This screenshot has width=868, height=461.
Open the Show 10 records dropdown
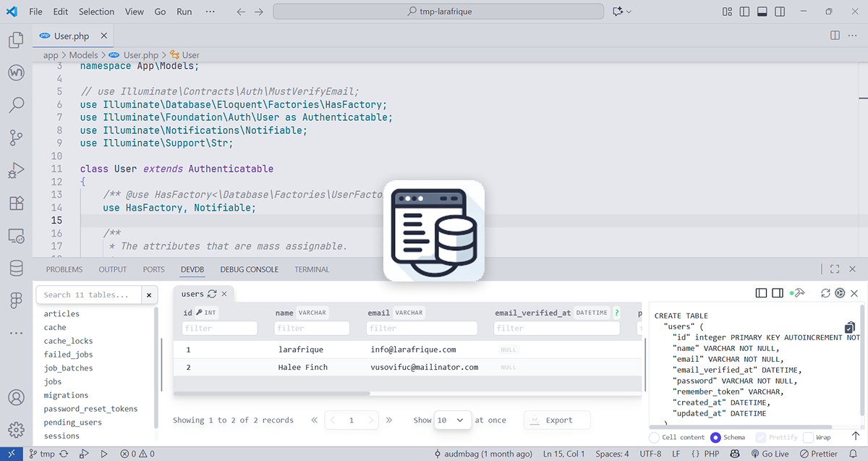(x=453, y=420)
